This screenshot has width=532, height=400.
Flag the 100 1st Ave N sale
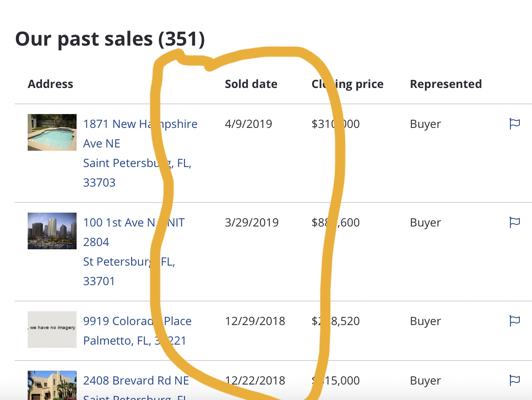point(514,222)
